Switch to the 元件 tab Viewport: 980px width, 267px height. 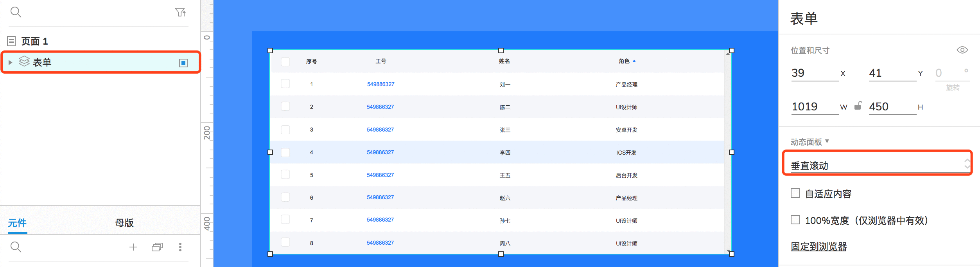(17, 223)
